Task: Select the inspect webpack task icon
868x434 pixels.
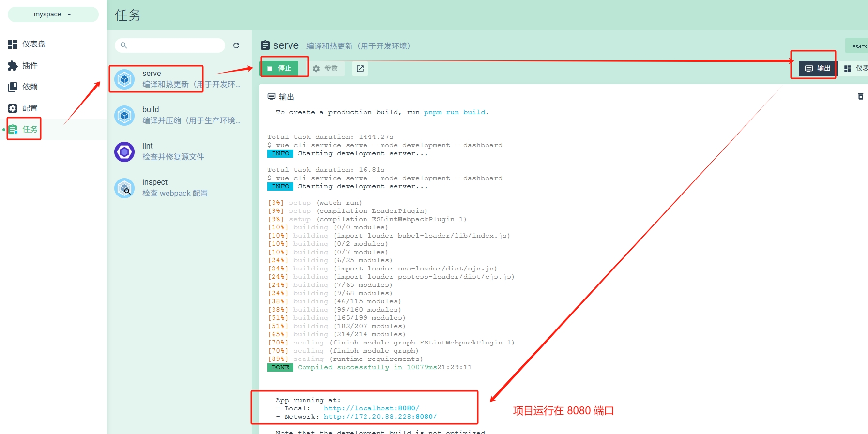Action: pyautogui.click(x=124, y=188)
